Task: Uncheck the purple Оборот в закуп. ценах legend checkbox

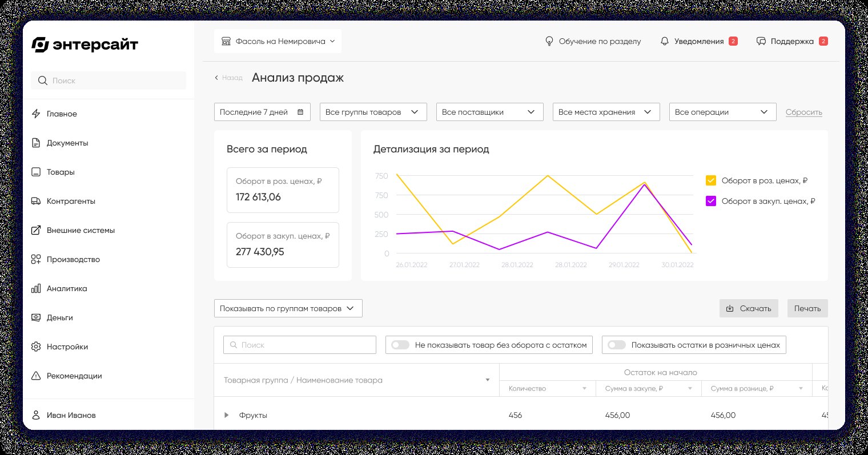Action: [x=711, y=201]
